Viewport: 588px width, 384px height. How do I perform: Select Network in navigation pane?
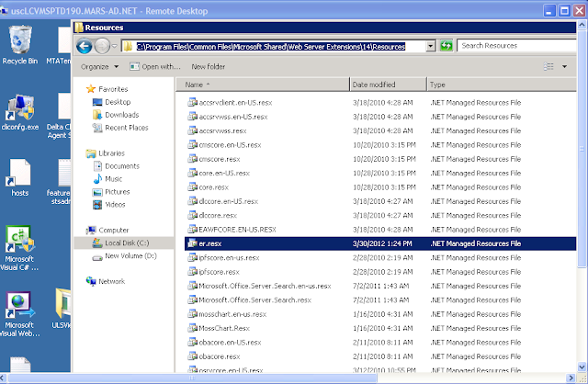click(106, 281)
